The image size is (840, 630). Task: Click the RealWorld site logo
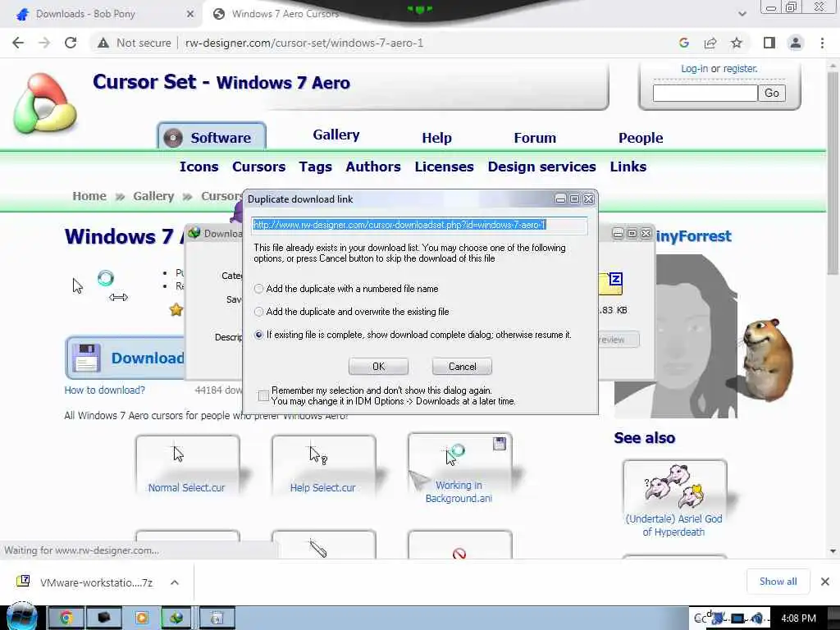tap(45, 103)
